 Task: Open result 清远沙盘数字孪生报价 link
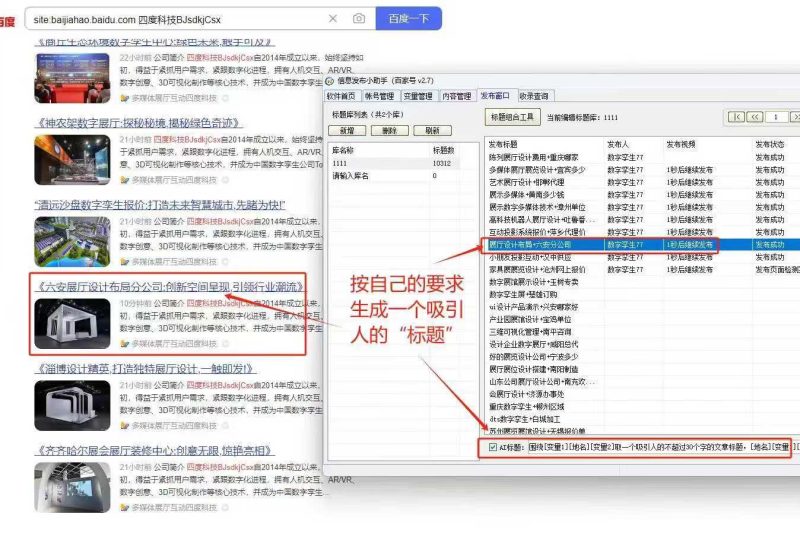click(x=160, y=205)
